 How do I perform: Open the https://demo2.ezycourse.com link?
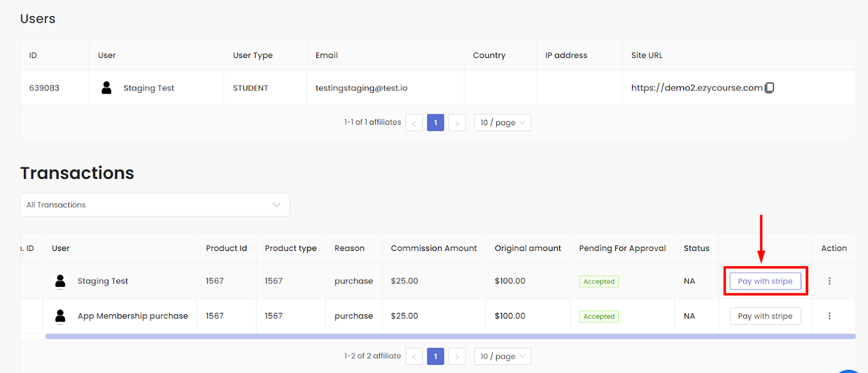[x=697, y=88]
